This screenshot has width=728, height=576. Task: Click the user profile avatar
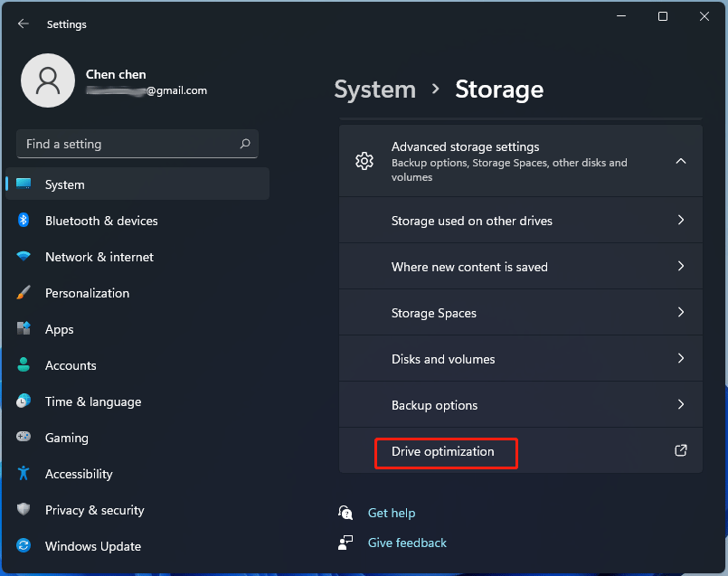click(48, 80)
